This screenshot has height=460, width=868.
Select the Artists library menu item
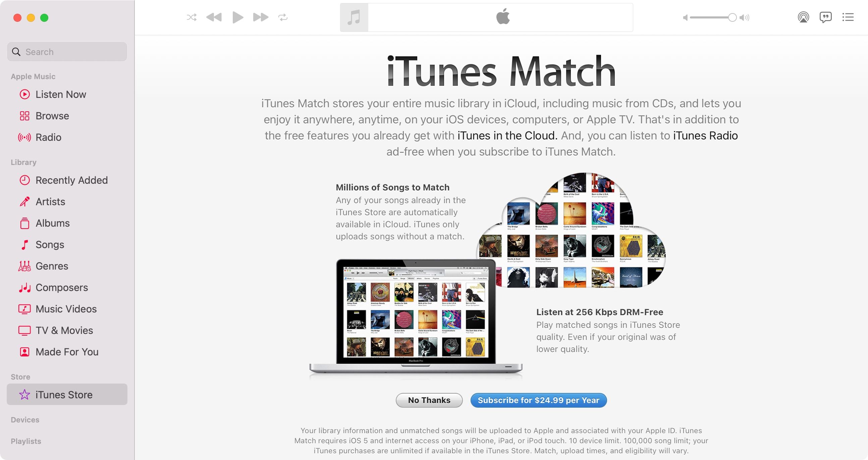pos(51,201)
